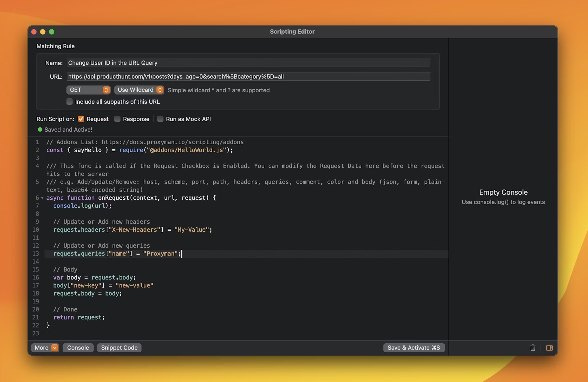The image size is (588, 382).
Task: Open the Use Wildcard dropdown
Action: click(x=139, y=90)
